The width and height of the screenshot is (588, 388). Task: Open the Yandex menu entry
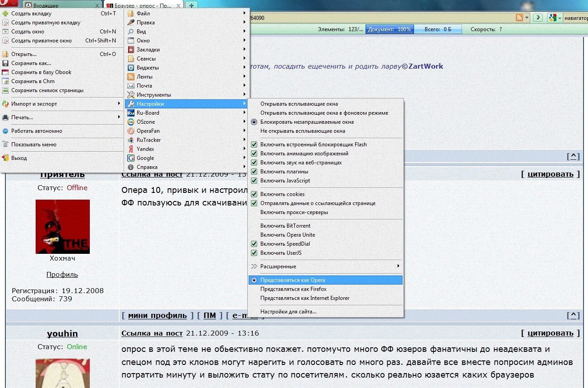click(x=145, y=149)
